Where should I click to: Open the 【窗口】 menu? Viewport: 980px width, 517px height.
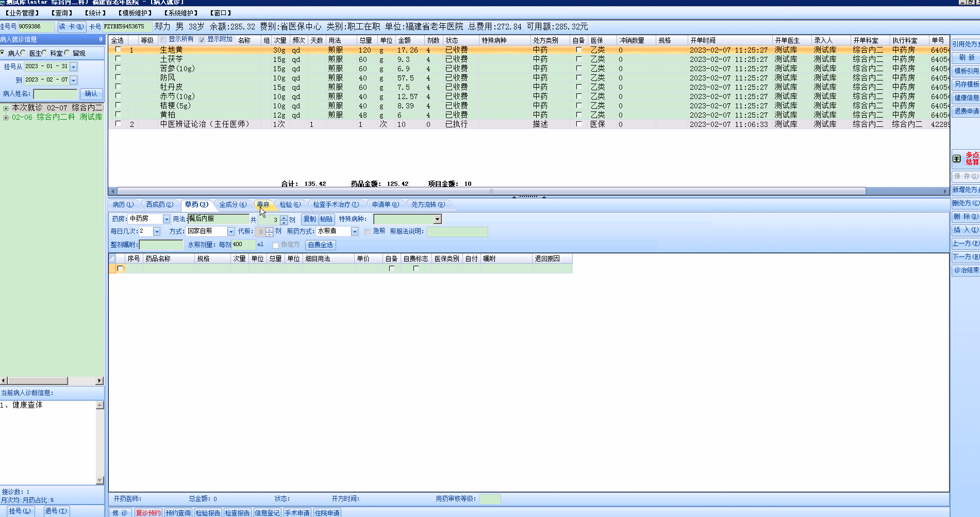point(221,13)
